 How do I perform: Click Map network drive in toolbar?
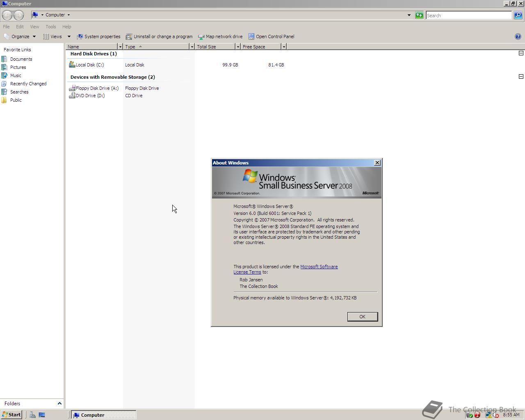[x=220, y=37]
